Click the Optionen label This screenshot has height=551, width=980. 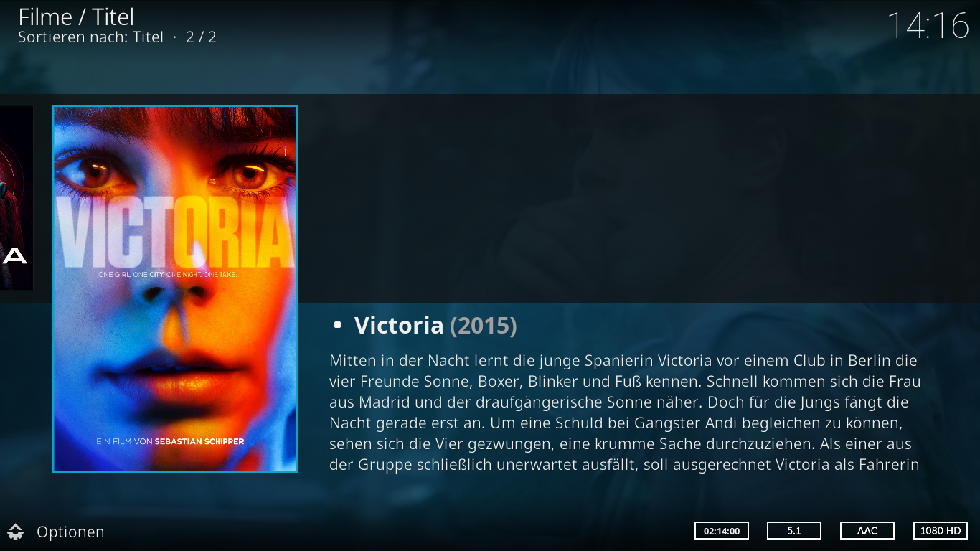(x=70, y=532)
